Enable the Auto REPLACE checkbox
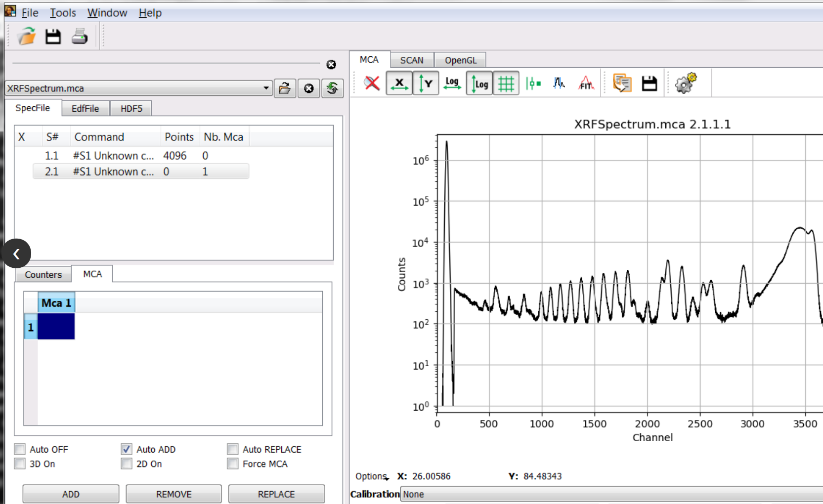Screen dimensions: 823x504 (232, 449)
